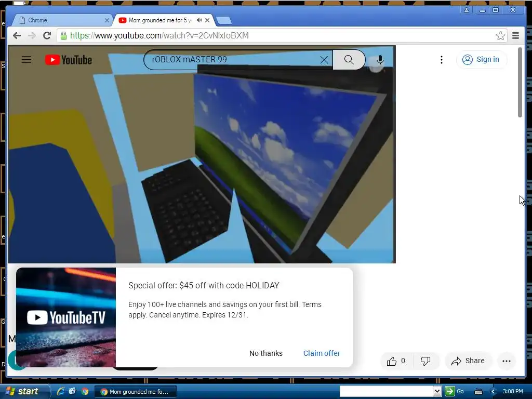Image resolution: width=532 pixels, height=399 pixels.
Task: Start voice search with the microphone
Action: 380,60
